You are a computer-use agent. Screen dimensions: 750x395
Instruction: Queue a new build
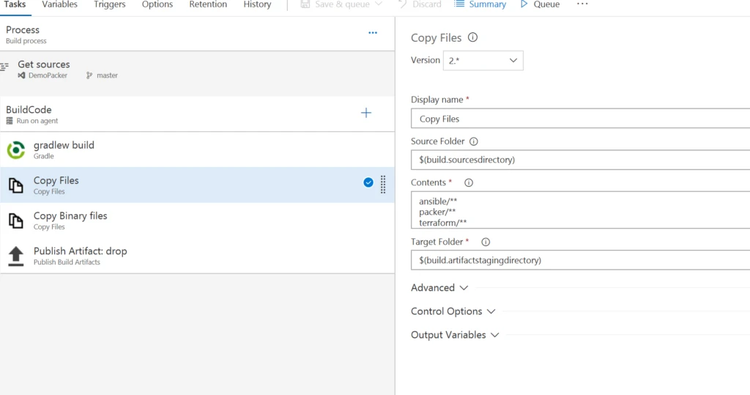click(540, 4)
